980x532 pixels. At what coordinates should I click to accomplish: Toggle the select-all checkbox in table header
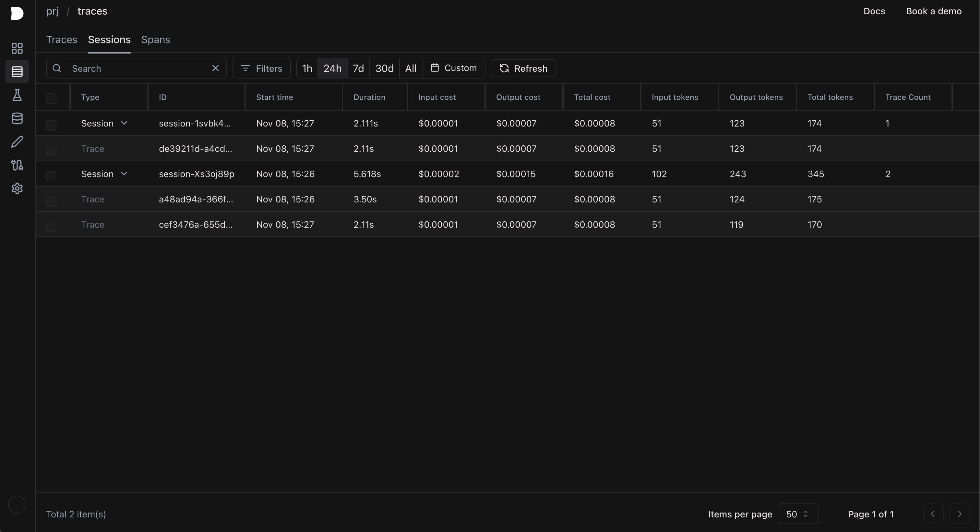pyautogui.click(x=51, y=98)
